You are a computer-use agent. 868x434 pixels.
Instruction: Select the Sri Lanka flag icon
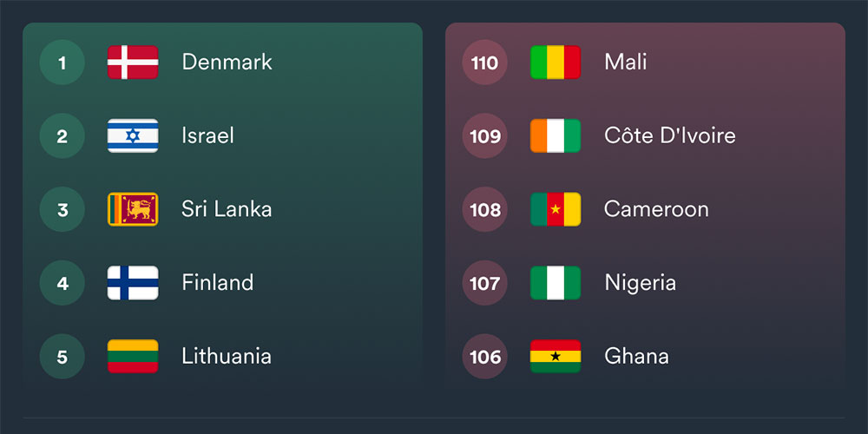tap(133, 209)
